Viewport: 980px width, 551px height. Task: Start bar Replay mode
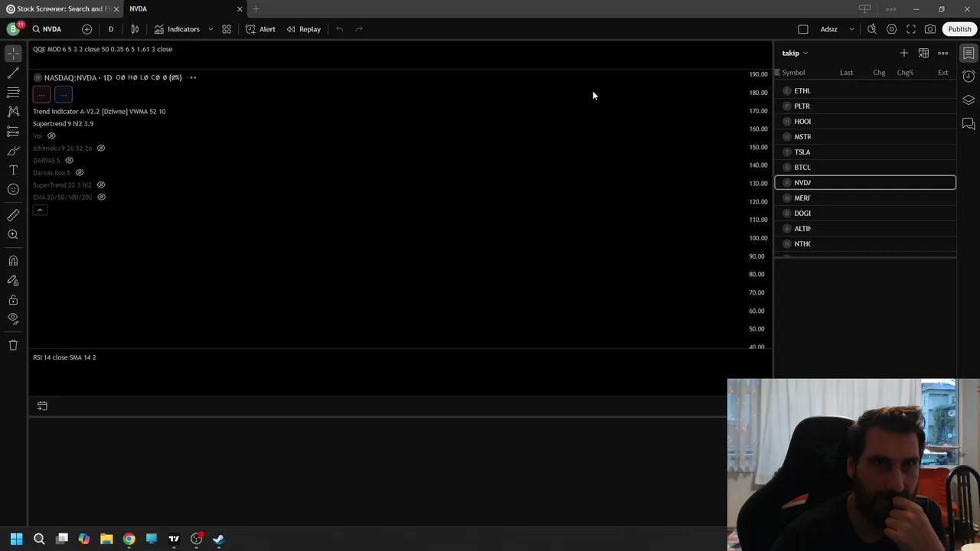click(304, 29)
